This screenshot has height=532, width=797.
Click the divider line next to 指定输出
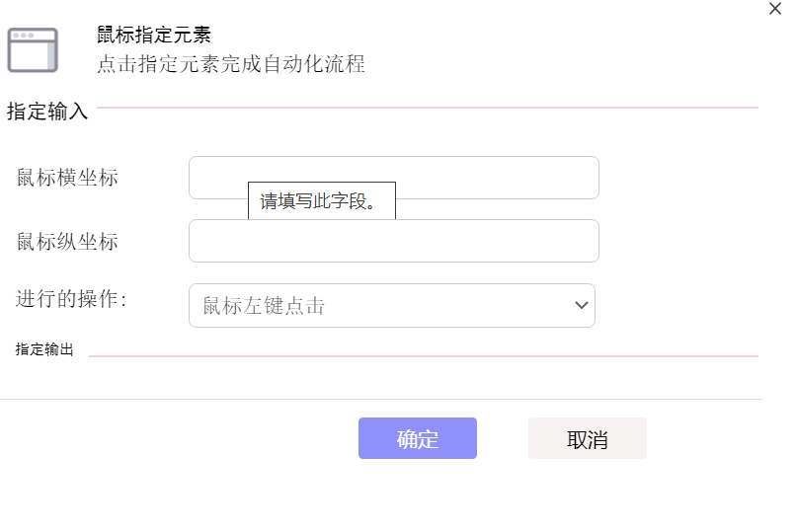(x=424, y=356)
